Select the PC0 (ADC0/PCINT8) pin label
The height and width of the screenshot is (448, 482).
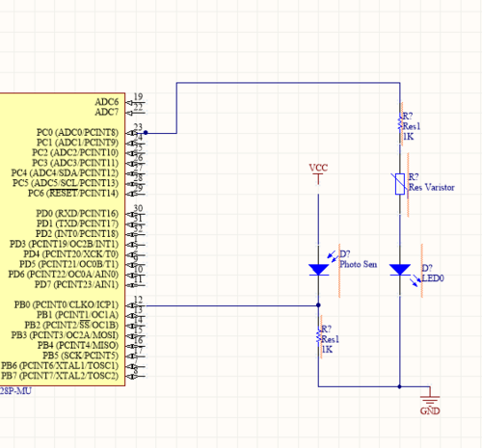[77, 132]
